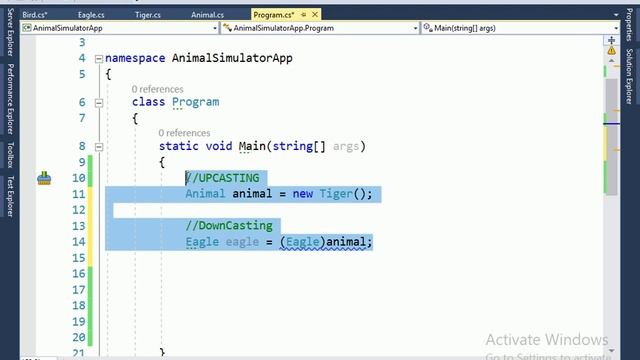Viewport: 640px width, 360px height.
Task: Click the //DownCasting comment
Action: pos(229,226)
